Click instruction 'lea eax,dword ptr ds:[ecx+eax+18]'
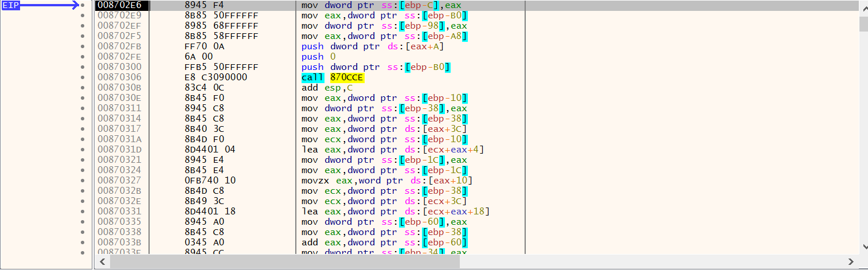This screenshot has height=270, width=868. pyautogui.click(x=396, y=212)
